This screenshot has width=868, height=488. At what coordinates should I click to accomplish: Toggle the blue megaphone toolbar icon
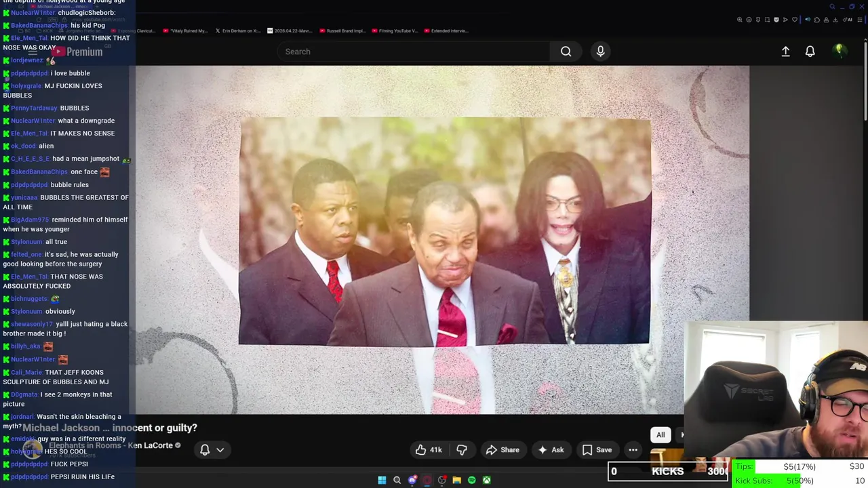(808, 20)
